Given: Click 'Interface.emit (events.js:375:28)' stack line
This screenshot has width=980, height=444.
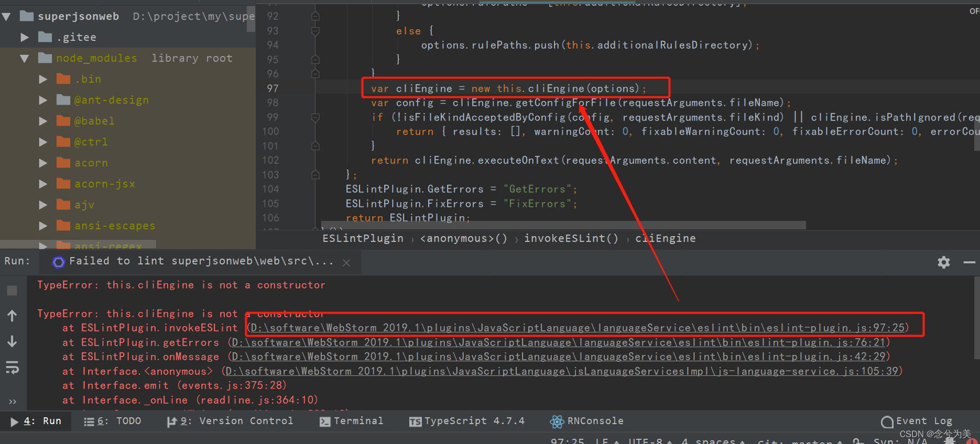Looking at the screenshot, I should click(x=175, y=385).
